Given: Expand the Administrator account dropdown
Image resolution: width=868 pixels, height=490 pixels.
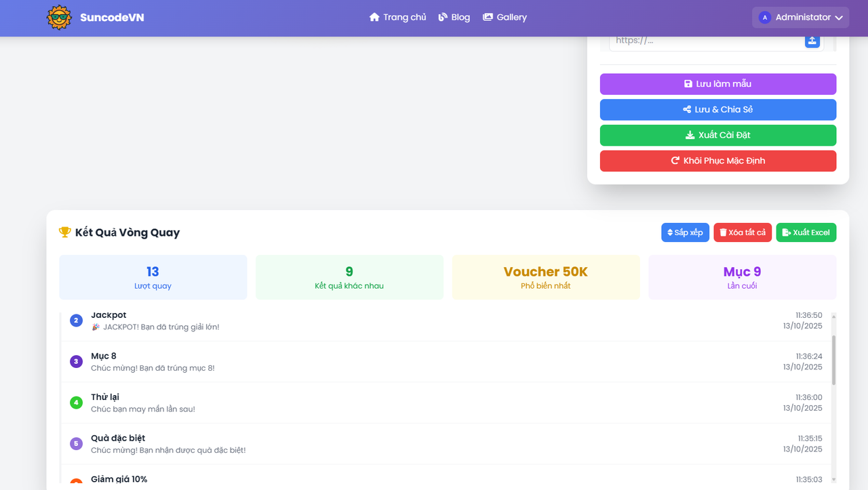Looking at the screenshot, I should (800, 18).
